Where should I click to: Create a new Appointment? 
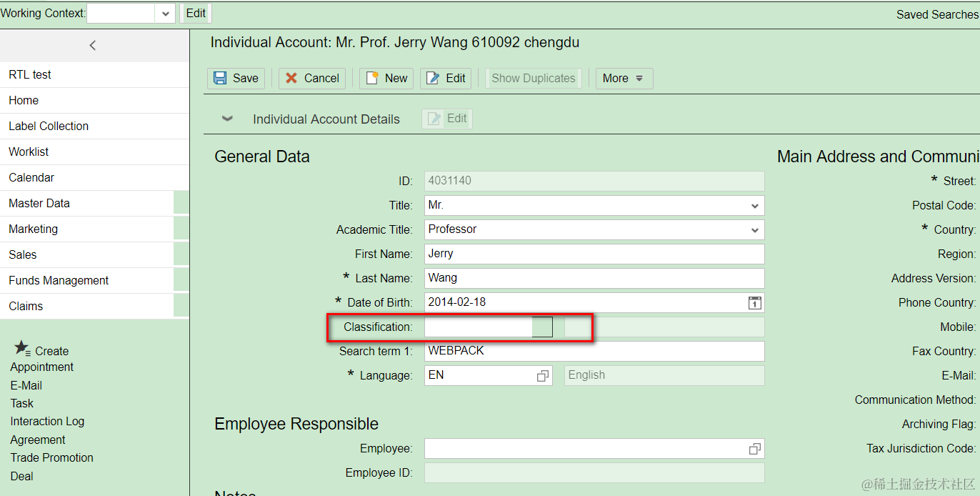point(42,367)
